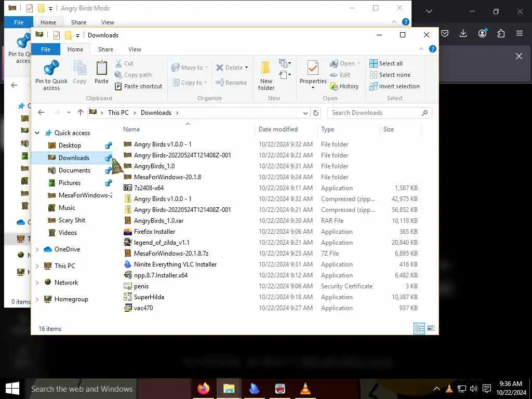The image size is (532, 399).
Task: Open the Move to dropdown
Action: [x=190, y=68]
